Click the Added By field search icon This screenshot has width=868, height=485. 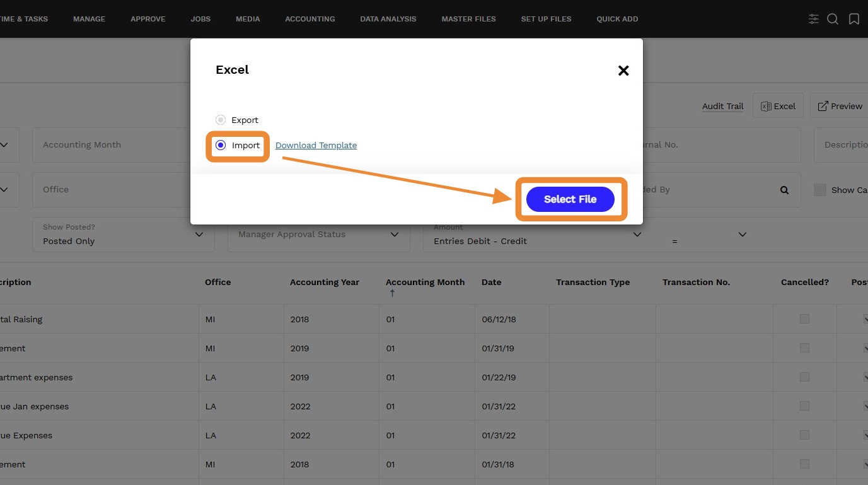(x=784, y=190)
